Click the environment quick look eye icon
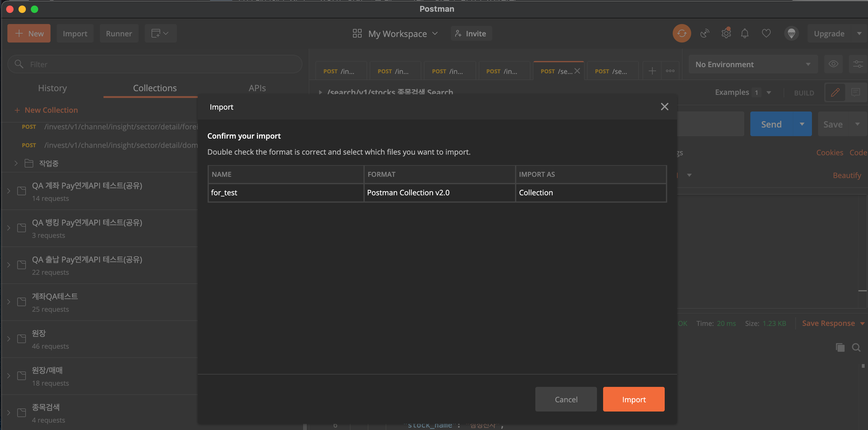Viewport: 868px width, 430px height. coord(833,64)
